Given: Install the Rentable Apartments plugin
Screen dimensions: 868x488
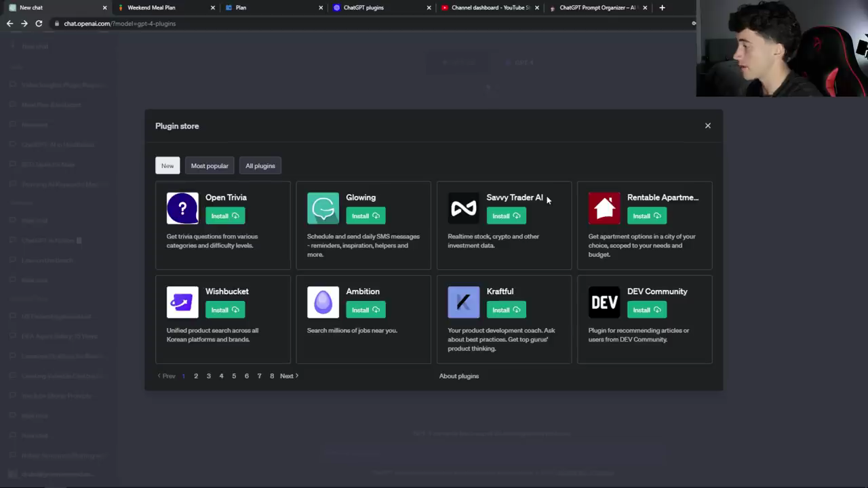Looking at the screenshot, I should [x=647, y=216].
